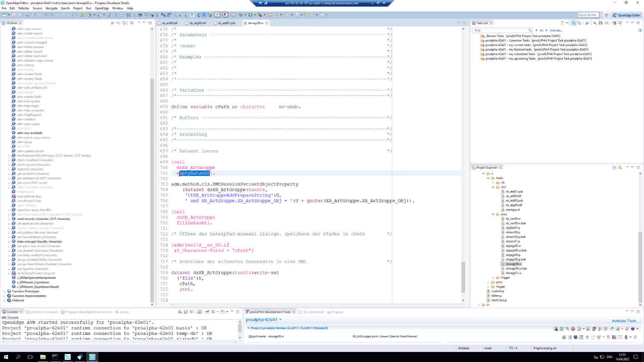Expand Function Prototypes node in Outline
Viewport: 644px width, 362px height.
pyautogui.click(x=4, y=291)
